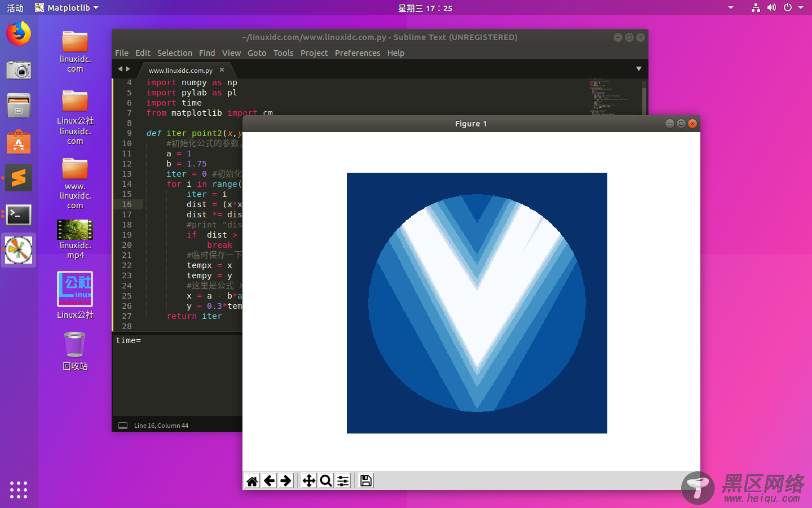812x508 pixels.
Task: Open Linux公社 linuxidc.com desktop folder
Action: [75, 117]
